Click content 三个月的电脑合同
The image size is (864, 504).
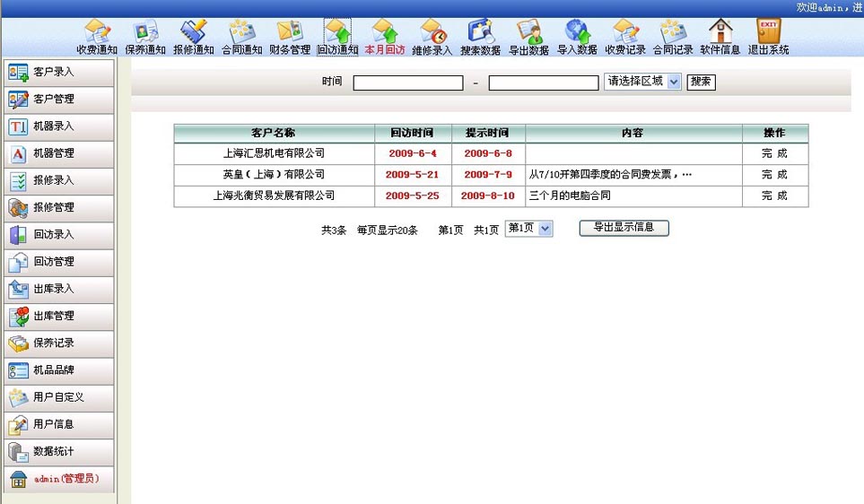[x=570, y=196]
